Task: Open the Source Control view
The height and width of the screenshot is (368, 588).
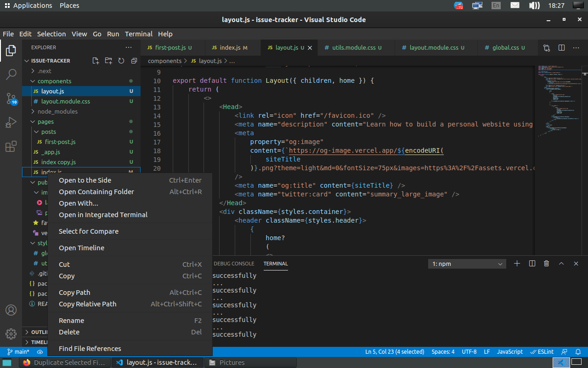Action: [11, 99]
